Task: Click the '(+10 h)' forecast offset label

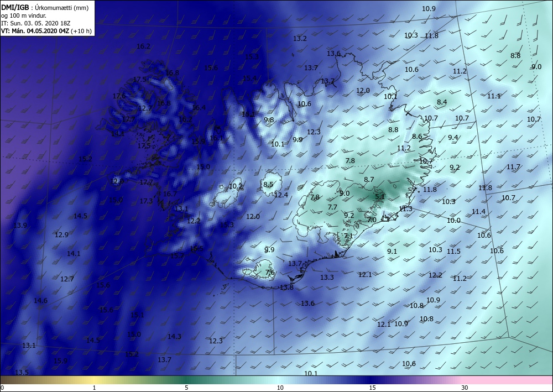Action: point(81,31)
